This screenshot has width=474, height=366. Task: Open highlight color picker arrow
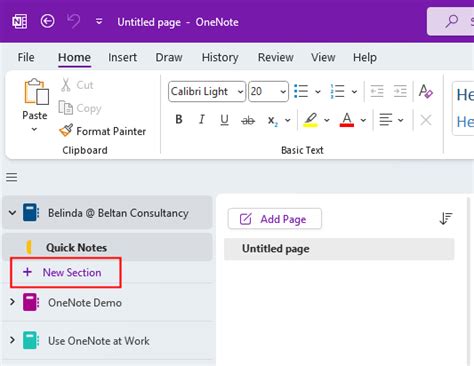tap(327, 120)
